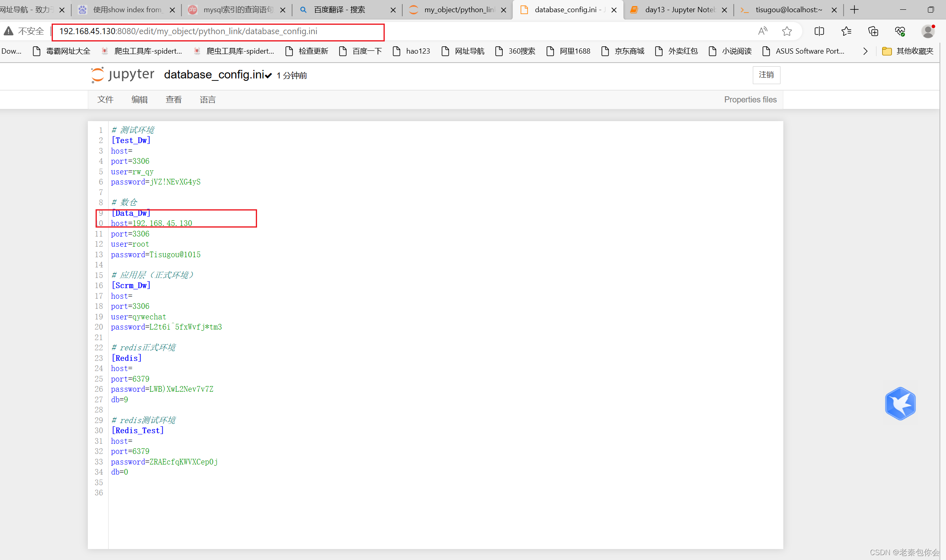Click the database_config.ini filename to rename

coord(214,75)
